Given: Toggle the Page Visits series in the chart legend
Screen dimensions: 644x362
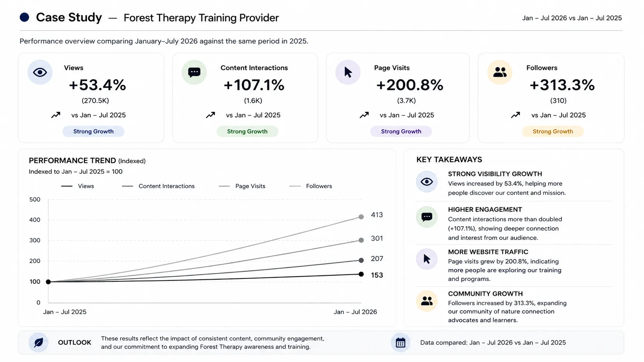Looking at the screenshot, I should pos(242,186).
